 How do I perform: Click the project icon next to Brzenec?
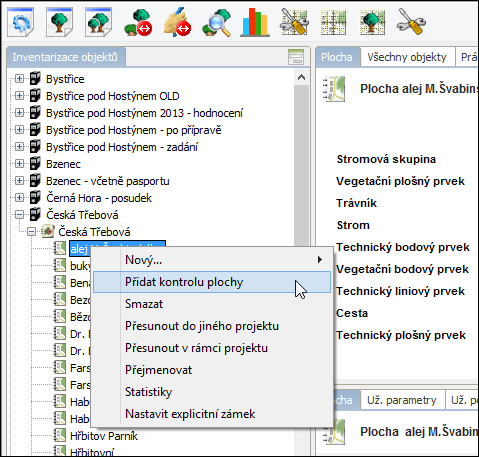click(x=35, y=164)
